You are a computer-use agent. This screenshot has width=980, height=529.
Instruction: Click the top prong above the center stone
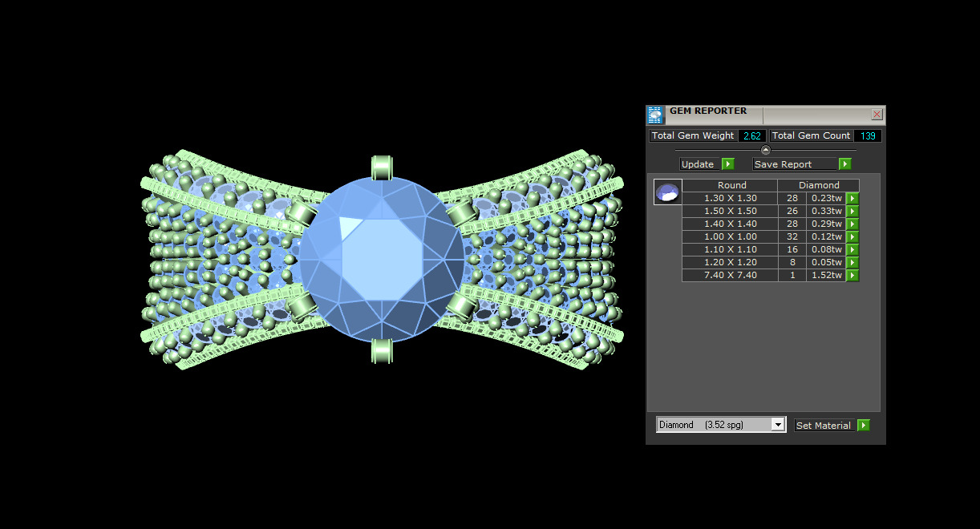click(x=383, y=168)
